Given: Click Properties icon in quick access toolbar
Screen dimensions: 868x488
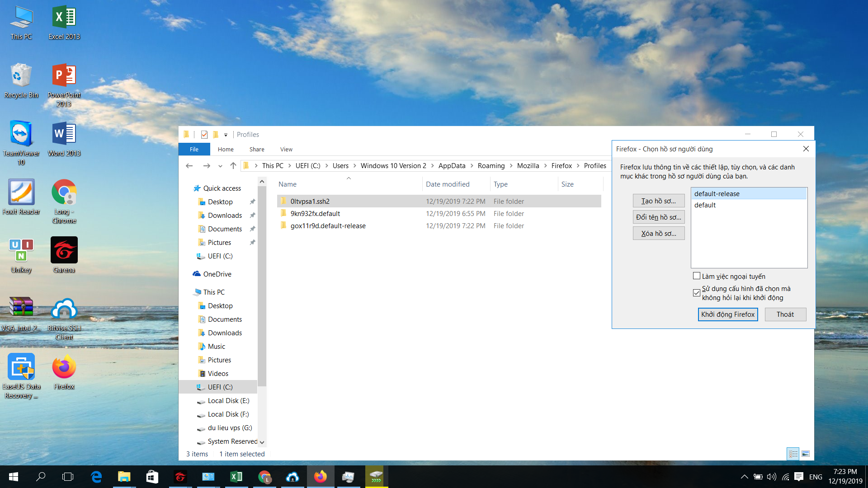Looking at the screenshot, I should tap(204, 135).
